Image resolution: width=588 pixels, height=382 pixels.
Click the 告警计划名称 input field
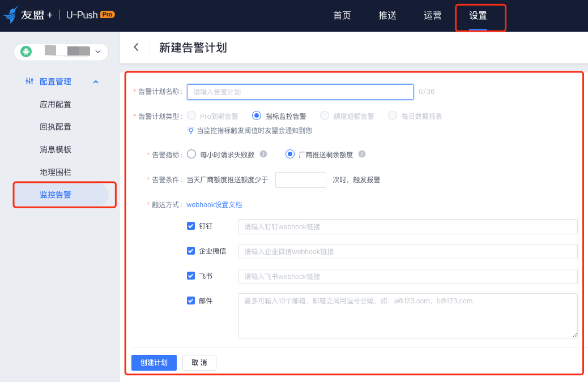(x=300, y=92)
